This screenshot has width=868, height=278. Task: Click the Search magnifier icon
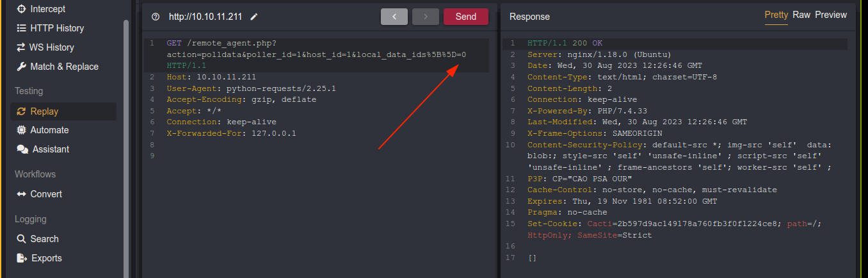[x=21, y=239]
